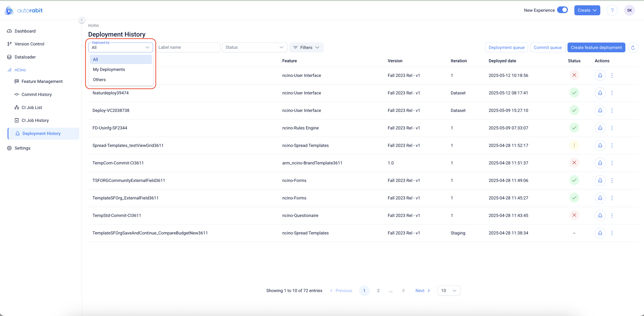Choose Others in Deployed by list
Screen dimensions: 644x316
[x=99, y=80]
